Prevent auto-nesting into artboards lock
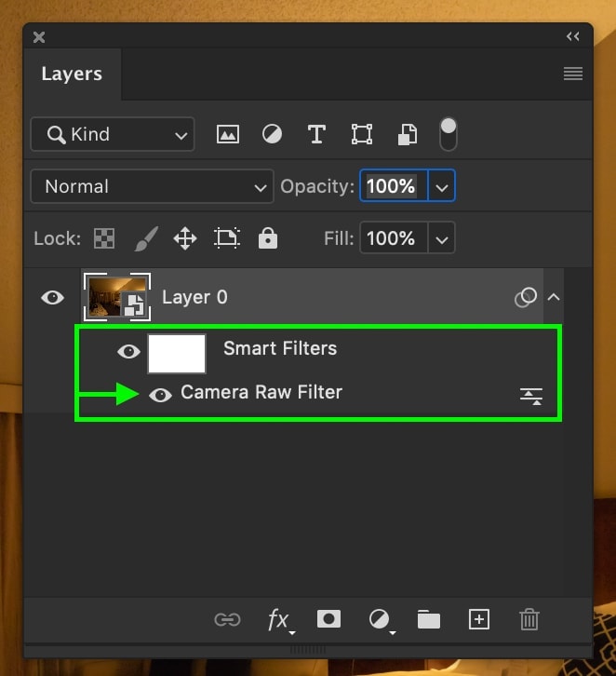Screen dimensions: 616x676 pyautogui.click(x=227, y=238)
